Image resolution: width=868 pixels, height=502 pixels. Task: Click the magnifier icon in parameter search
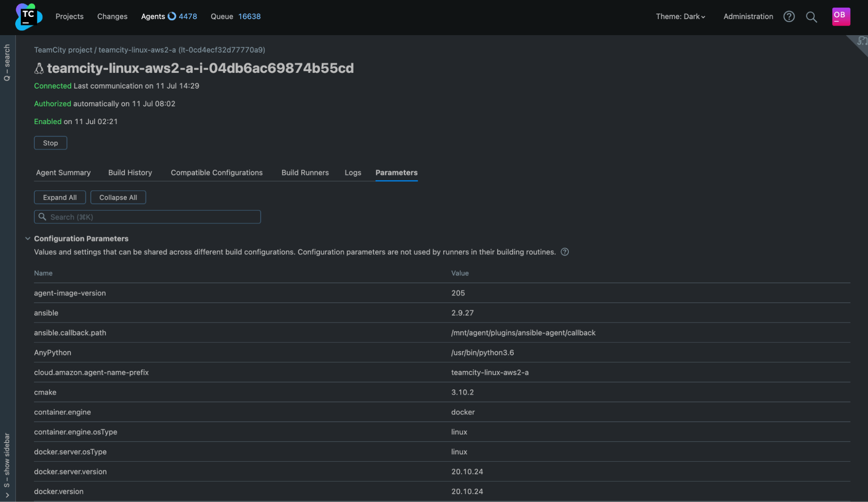click(x=42, y=217)
